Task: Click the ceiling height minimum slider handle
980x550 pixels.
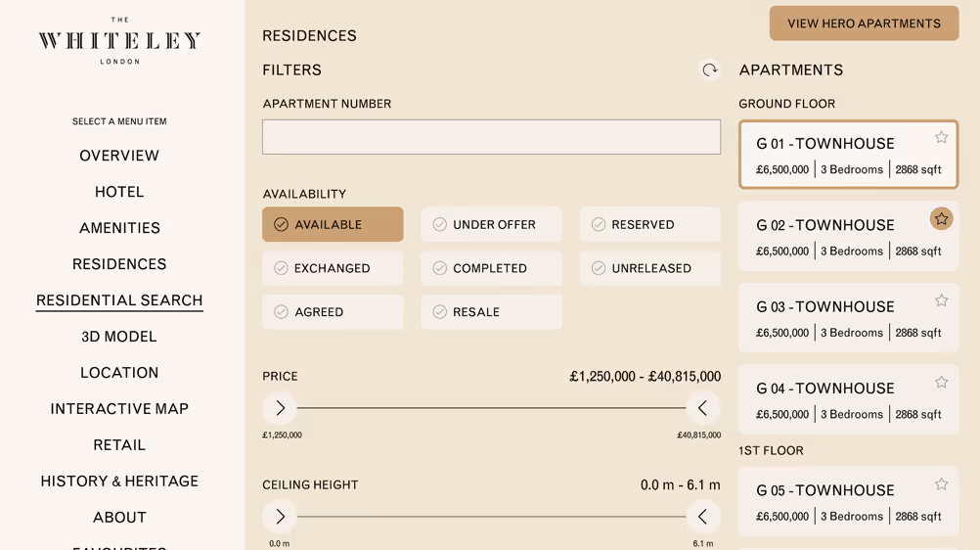Action: coord(280,517)
